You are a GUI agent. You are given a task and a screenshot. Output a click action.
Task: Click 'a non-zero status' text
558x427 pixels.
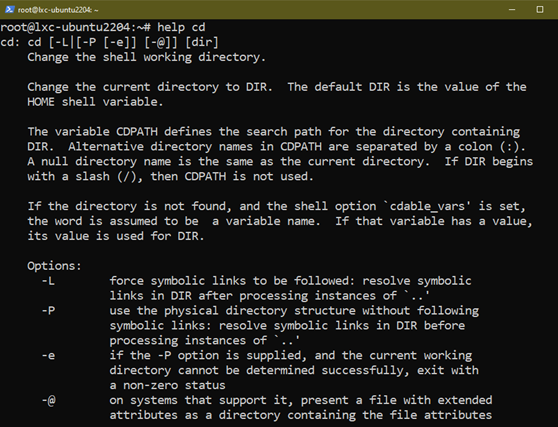point(167,385)
